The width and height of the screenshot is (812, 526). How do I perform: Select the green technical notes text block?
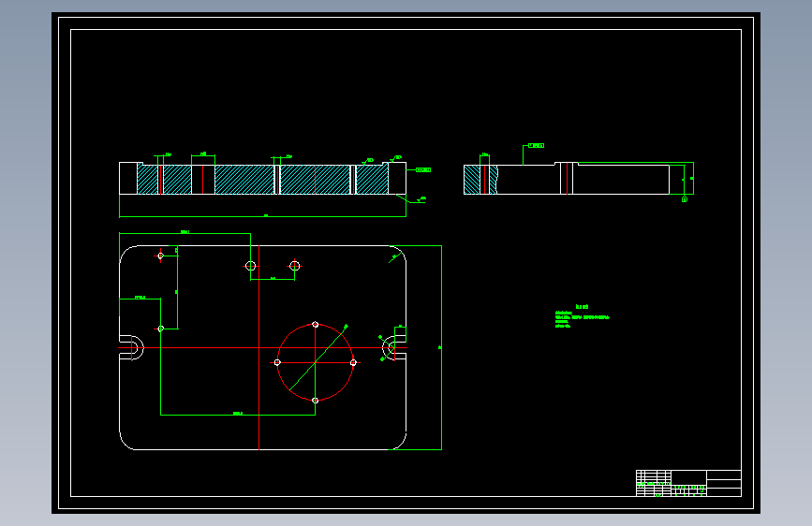coord(582,316)
